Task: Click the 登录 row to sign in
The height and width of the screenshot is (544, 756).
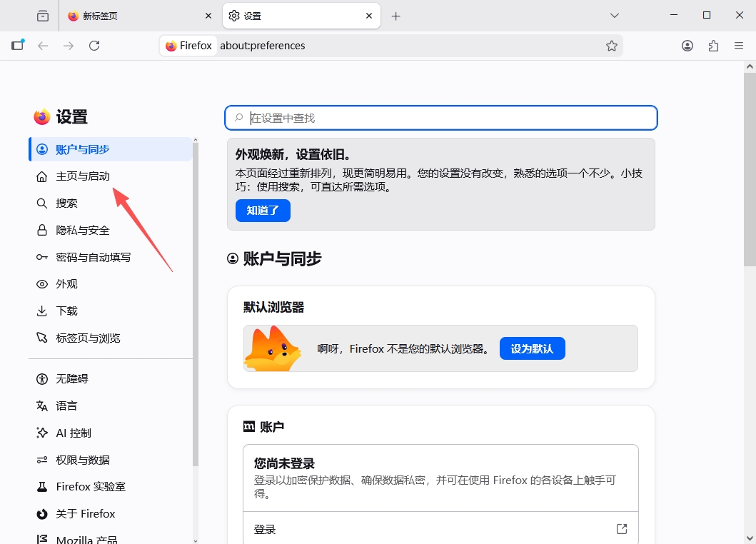Action: coord(440,528)
